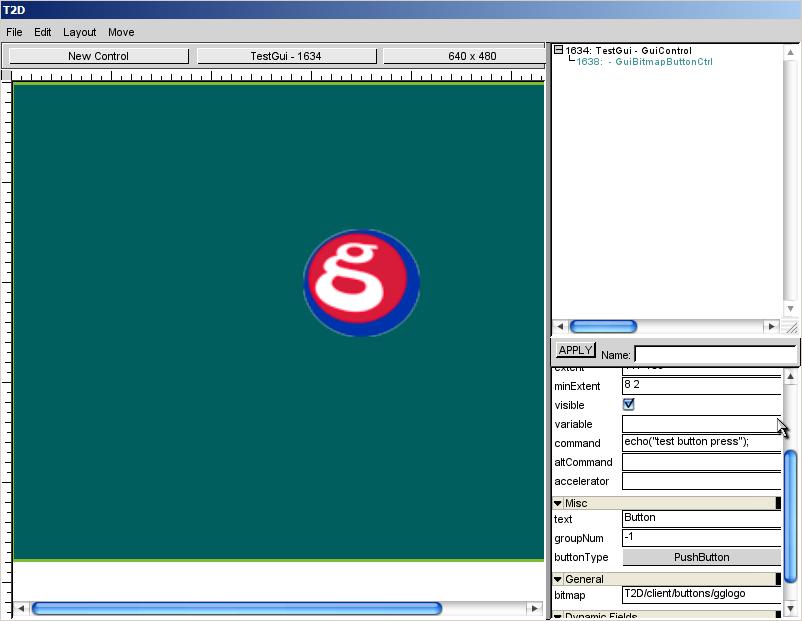Screen dimensions: 802x621
Task: Click the canvas scroll left arrow
Action: coord(21,608)
